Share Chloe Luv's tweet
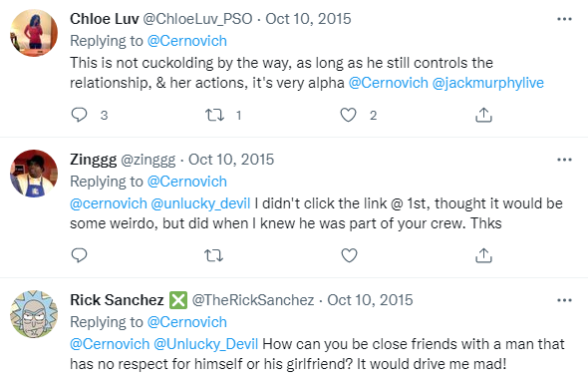Viewport: 588px width, 383px height. (x=483, y=115)
